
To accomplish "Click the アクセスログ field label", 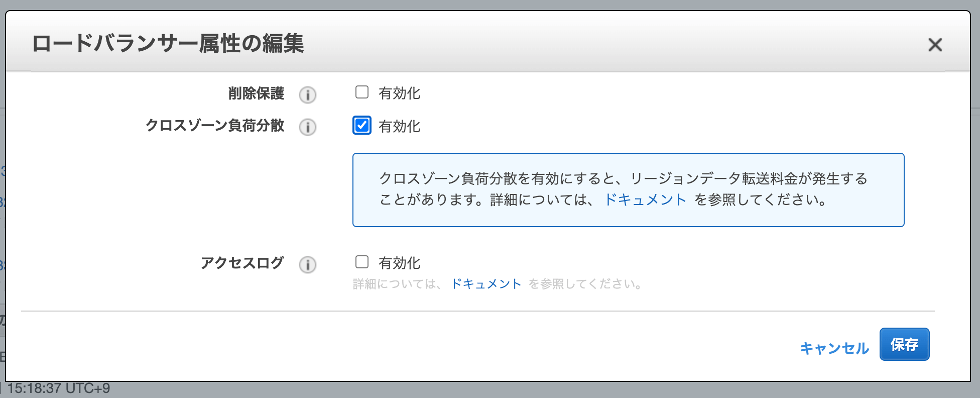I will pos(242,263).
